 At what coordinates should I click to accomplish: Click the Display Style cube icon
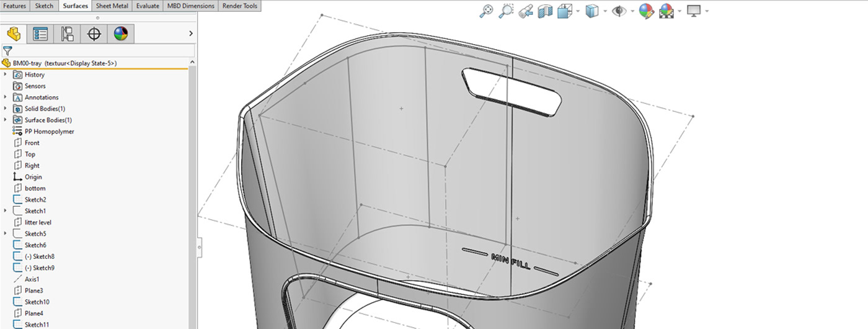pos(592,11)
